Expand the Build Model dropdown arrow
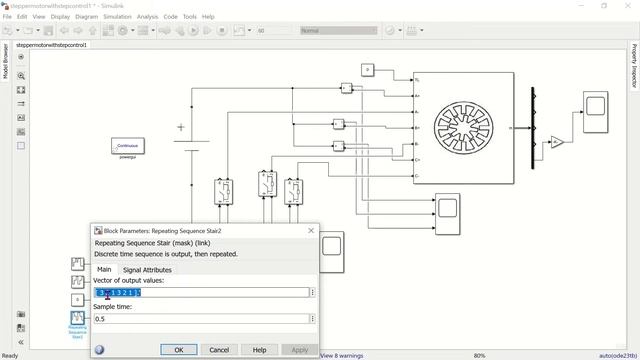Screen dimensions: 640x360 (x=422, y=31)
